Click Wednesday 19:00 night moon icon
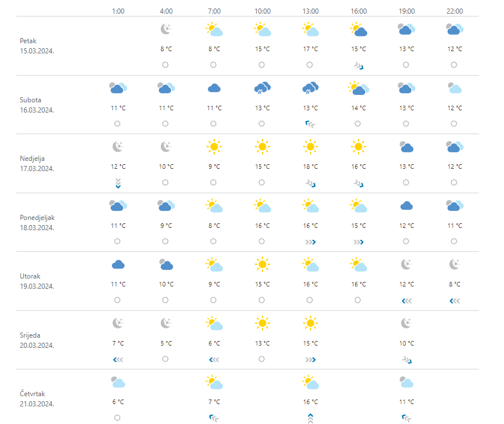The height and width of the screenshot is (424, 504). pyautogui.click(x=406, y=323)
